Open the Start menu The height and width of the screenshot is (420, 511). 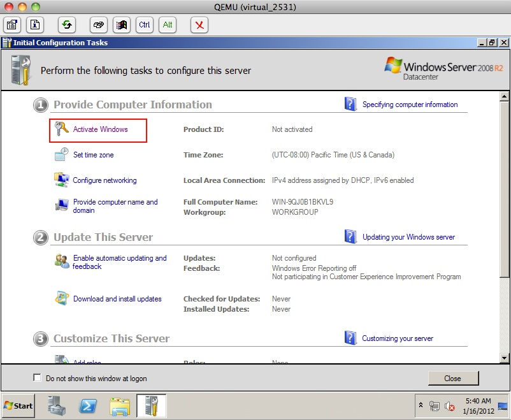(18, 405)
